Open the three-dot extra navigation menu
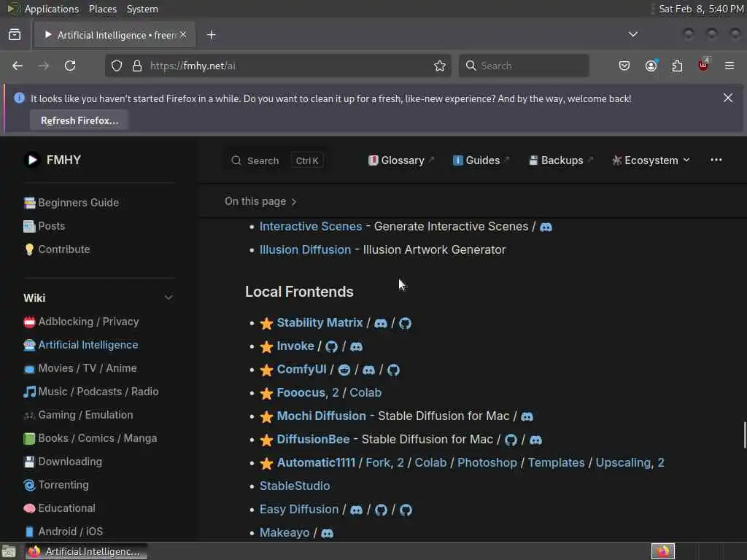 tap(716, 160)
